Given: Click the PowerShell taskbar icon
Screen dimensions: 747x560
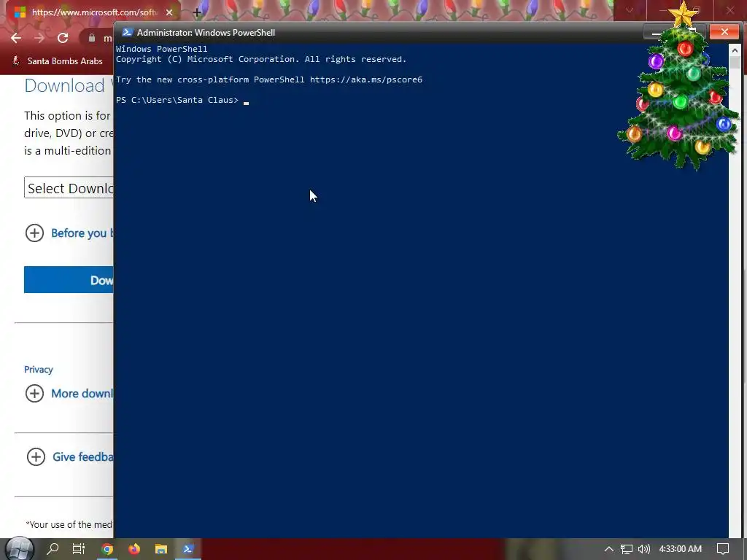Looking at the screenshot, I should click(x=188, y=549).
